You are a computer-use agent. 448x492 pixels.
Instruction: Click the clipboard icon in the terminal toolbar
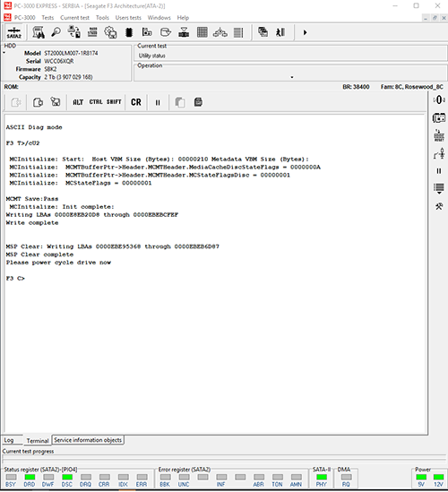198,102
